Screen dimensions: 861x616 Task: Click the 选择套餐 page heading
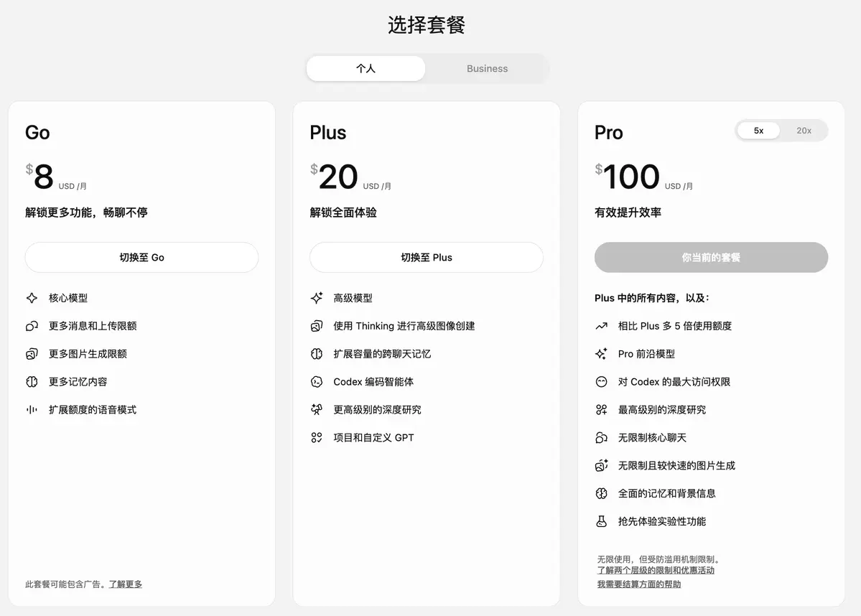click(x=427, y=24)
